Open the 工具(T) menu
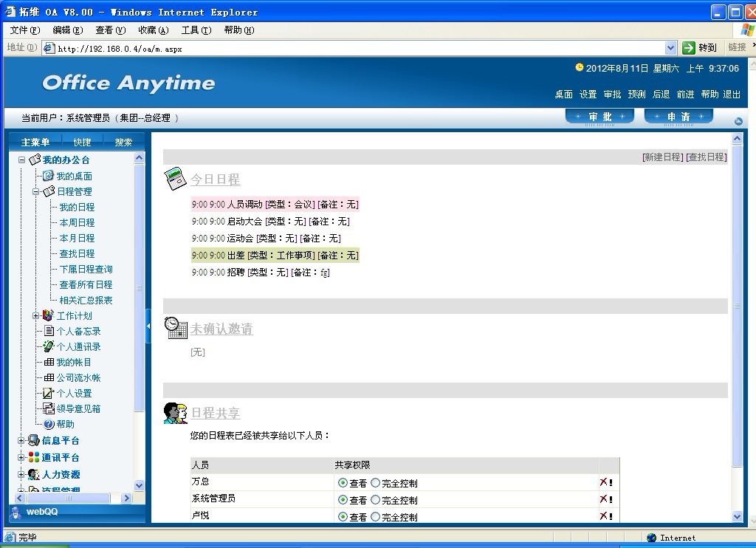The image size is (756, 548). pyautogui.click(x=196, y=30)
